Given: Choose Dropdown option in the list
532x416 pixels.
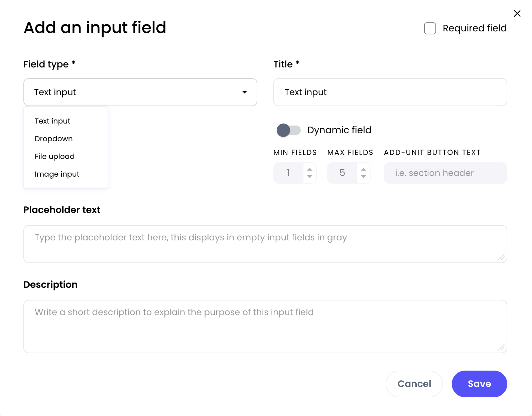Looking at the screenshot, I should (66, 139).
